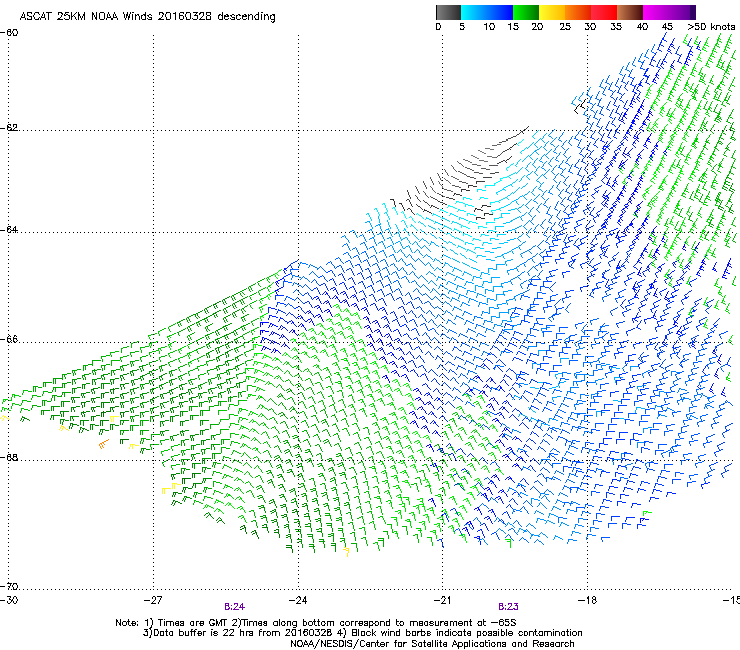Screen dimensions: 740x650
Task: Click the 'Data buffer is 22 hrs' note line
Action: [362, 633]
